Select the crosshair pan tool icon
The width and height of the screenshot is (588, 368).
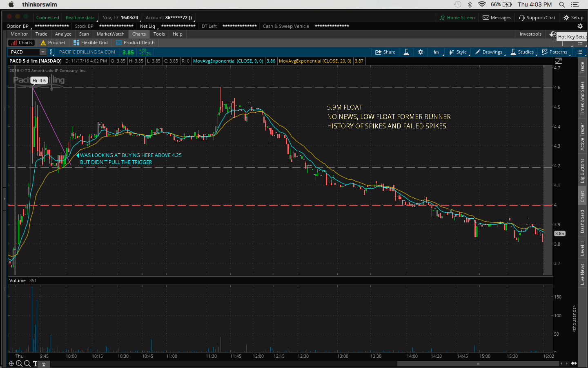click(x=11, y=364)
